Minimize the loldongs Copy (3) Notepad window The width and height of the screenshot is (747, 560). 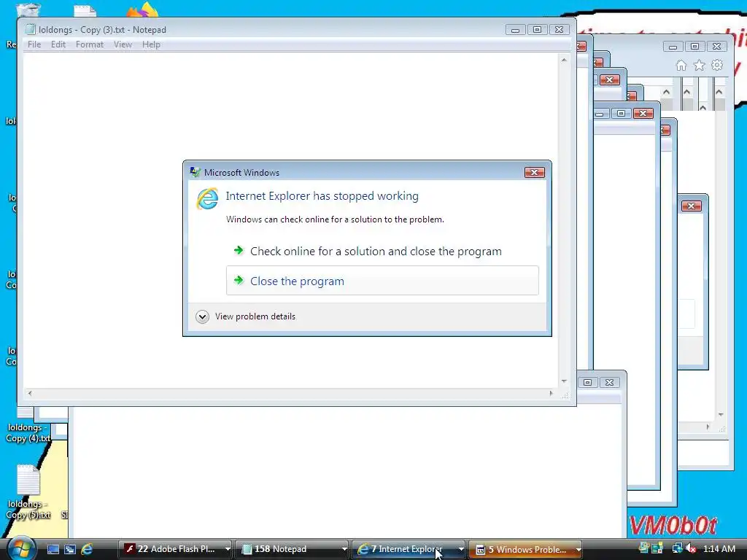point(515,29)
